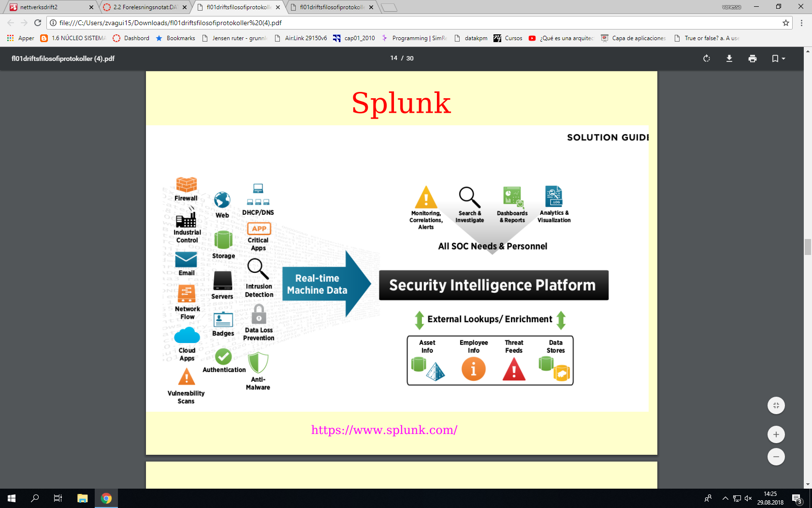Switch to the 2.2 Forelesningsnotat tab

145,7
